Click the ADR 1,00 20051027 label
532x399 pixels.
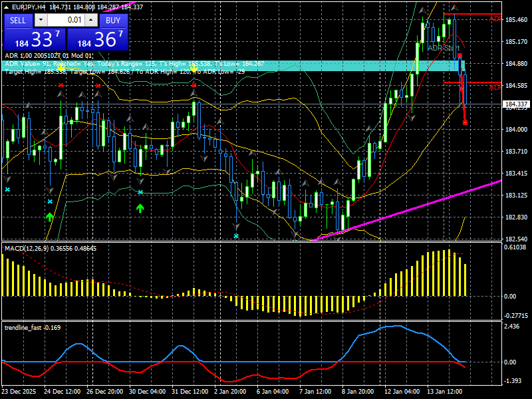point(49,56)
